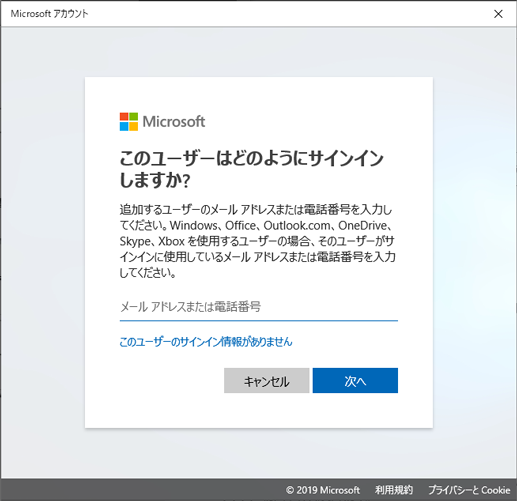517x501 pixels.
Task: Click the Microsoft four-square logo icon
Action: tap(129, 122)
